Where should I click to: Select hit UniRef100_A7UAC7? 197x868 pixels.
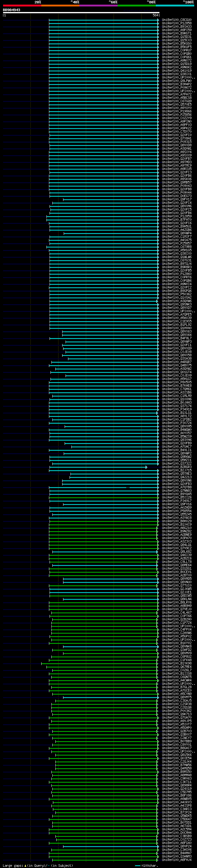176,446
